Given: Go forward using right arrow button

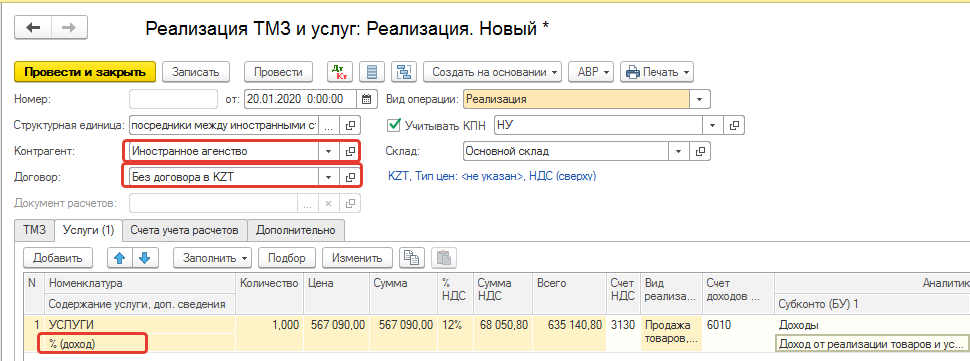Looking at the screenshot, I should click(x=69, y=28).
